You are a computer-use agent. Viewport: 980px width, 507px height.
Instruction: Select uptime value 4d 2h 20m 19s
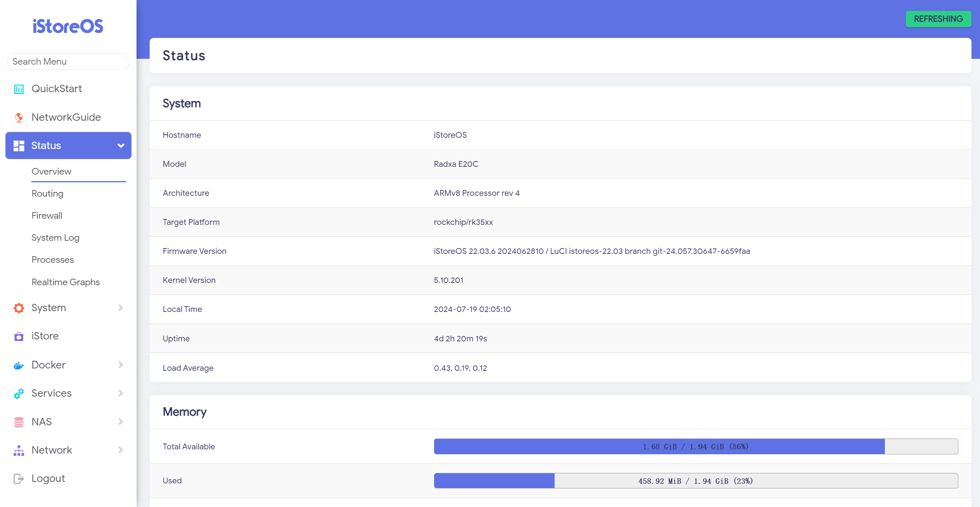(460, 339)
